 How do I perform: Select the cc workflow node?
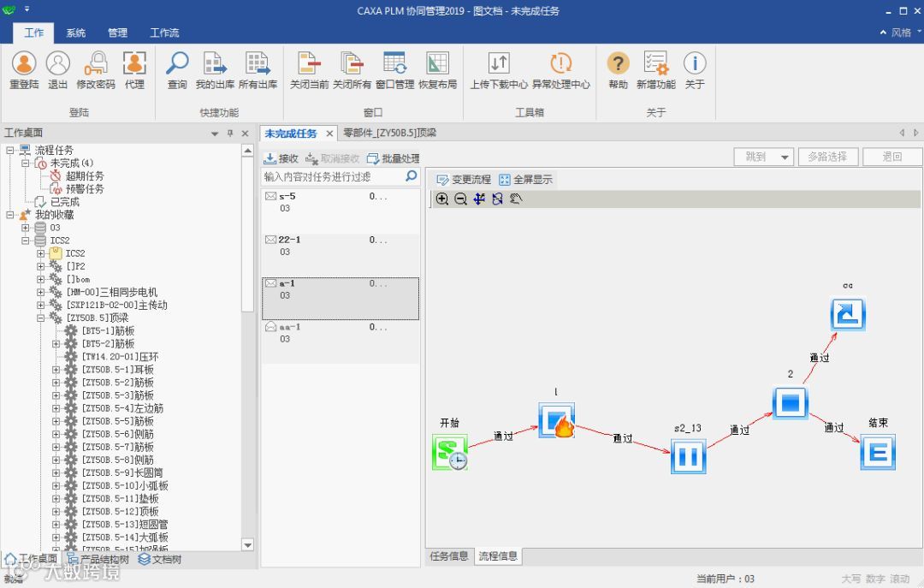848,314
